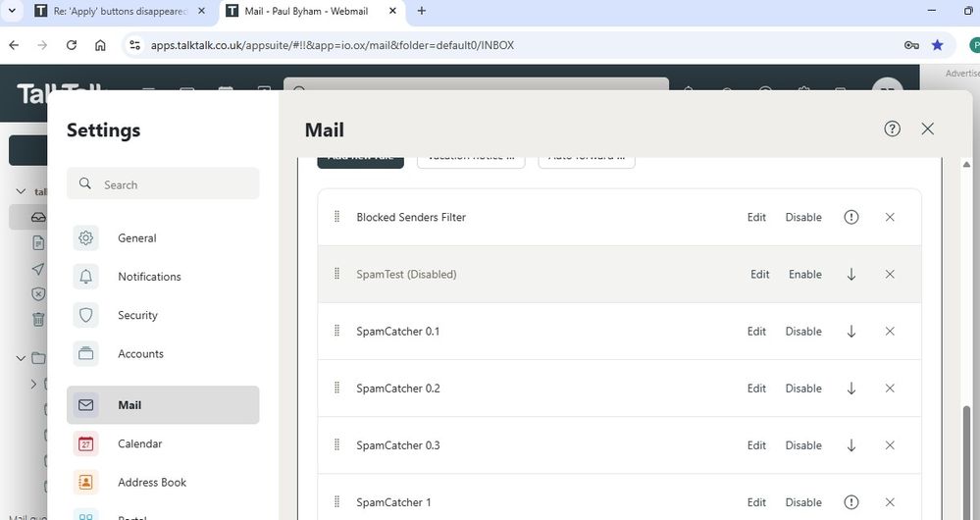
Task: Open Calendar settings section
Action: (x=139, y=443)
